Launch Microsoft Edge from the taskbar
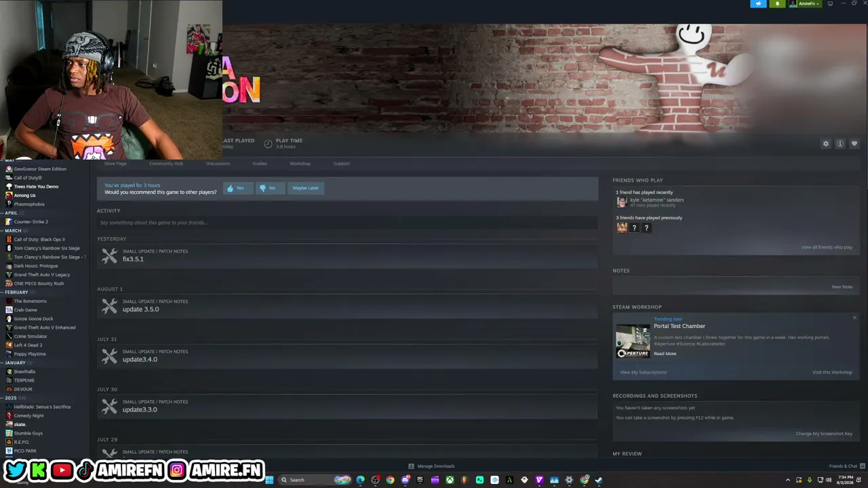The height and width of the screenshot is (488, 868). click(x=360, y=480)
